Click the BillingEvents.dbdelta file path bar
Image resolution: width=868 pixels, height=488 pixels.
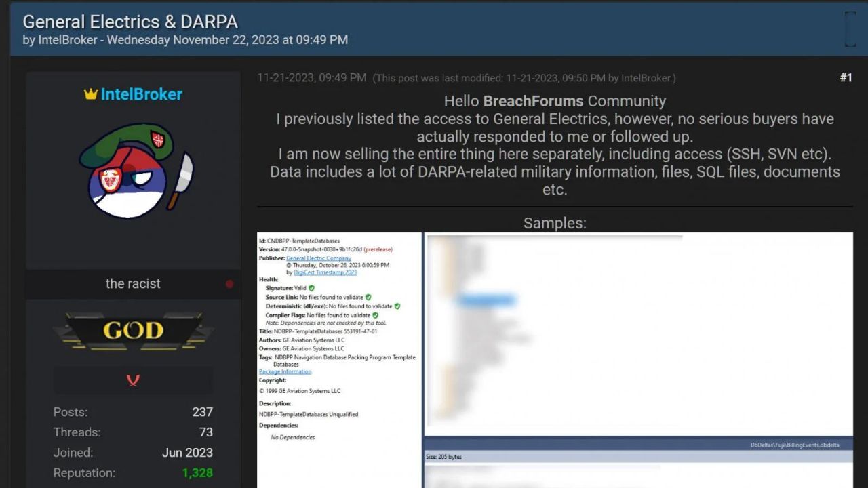click(639, 445)
